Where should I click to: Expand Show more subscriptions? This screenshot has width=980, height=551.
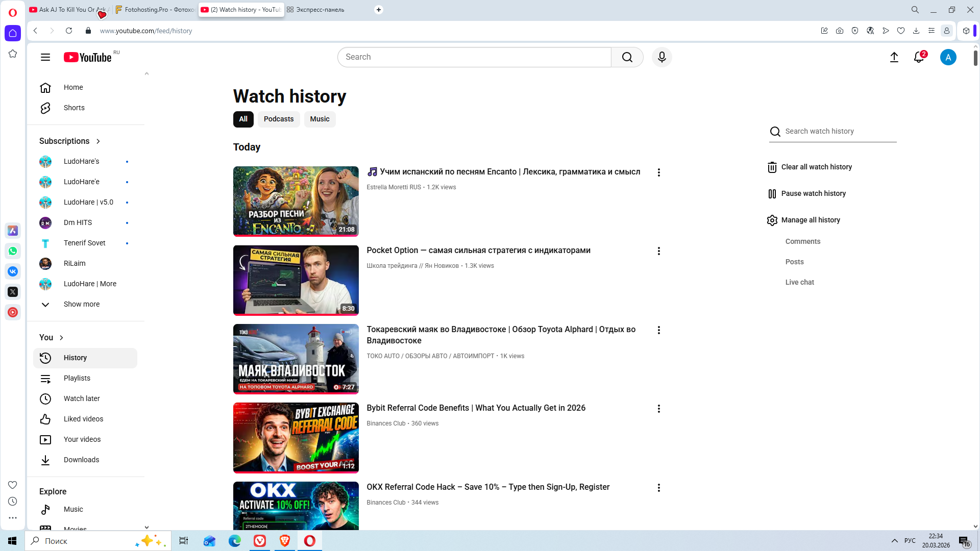point(81,304)
